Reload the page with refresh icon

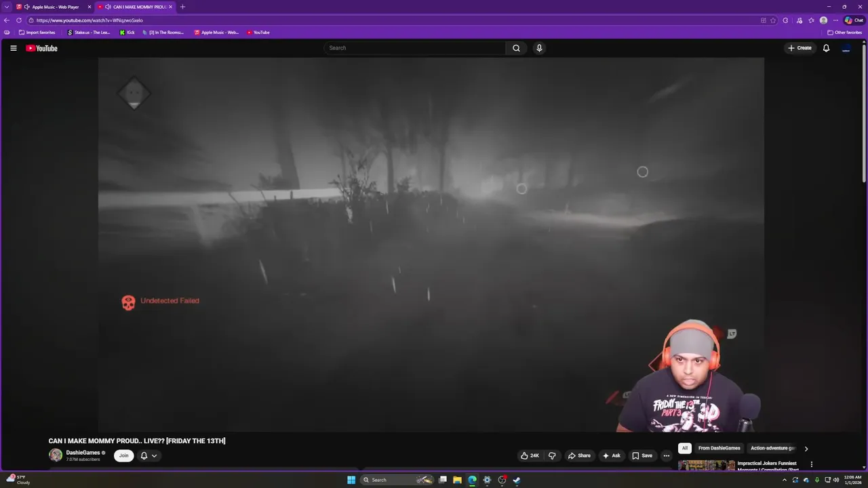tap(19, 20)
